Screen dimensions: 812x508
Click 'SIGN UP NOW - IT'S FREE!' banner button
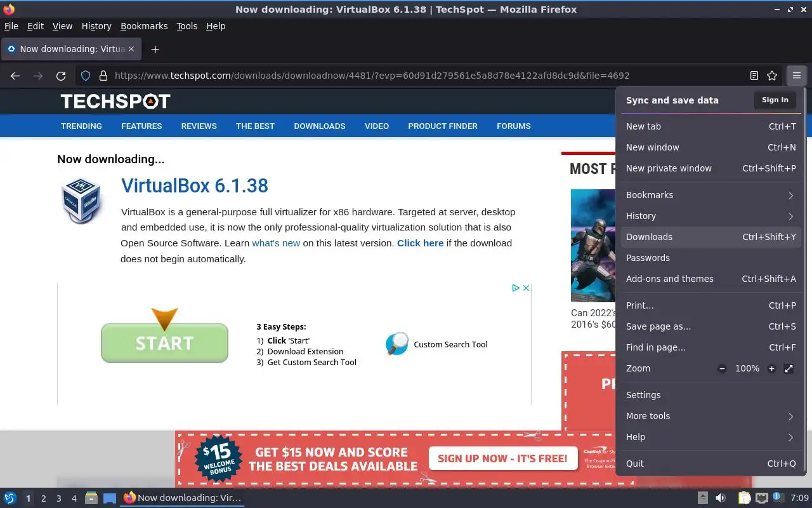coord(502,458)
